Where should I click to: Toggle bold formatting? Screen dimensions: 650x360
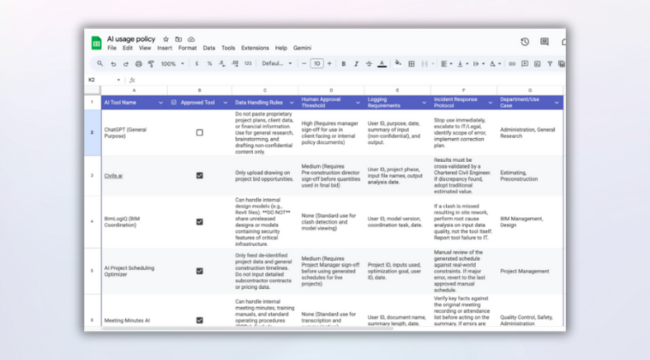343,64
